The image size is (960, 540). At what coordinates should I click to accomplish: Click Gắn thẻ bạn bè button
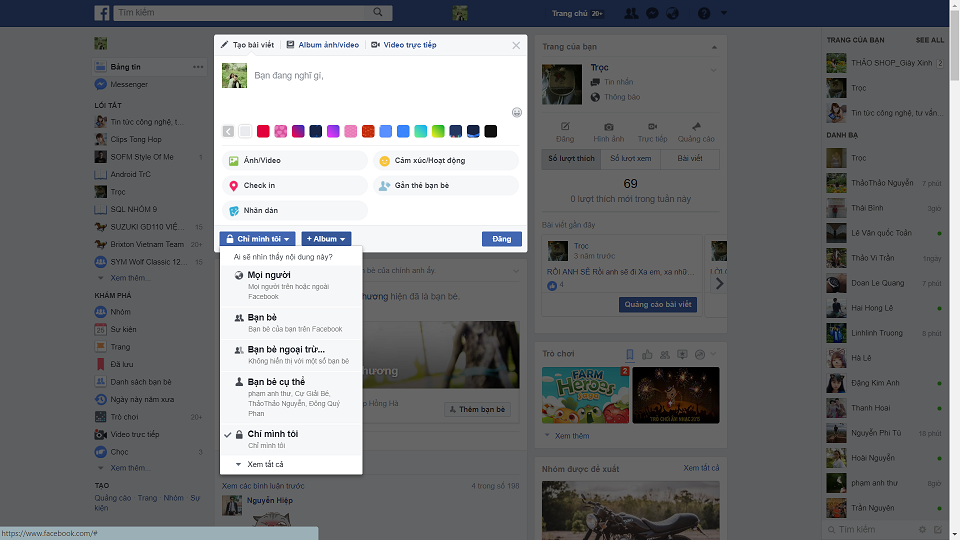(446, 186)
